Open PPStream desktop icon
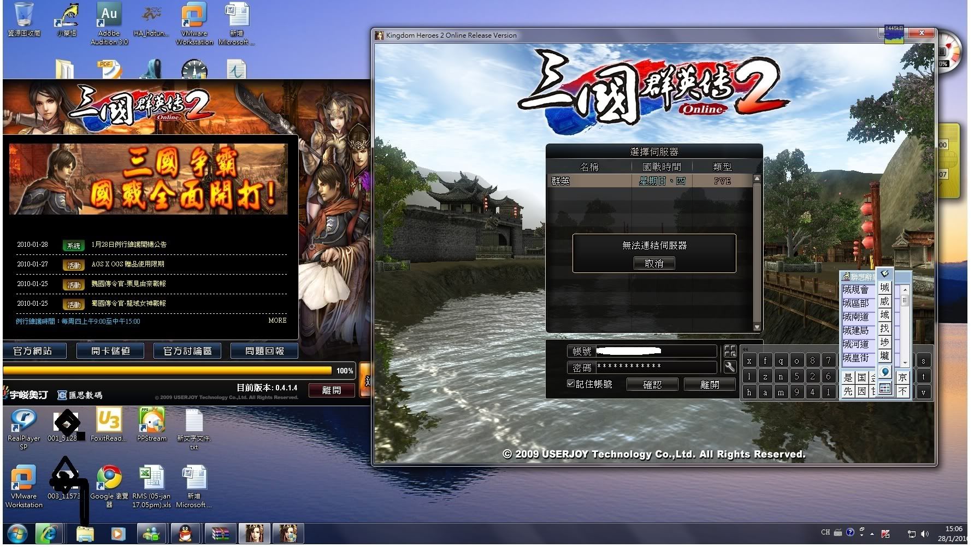The width and height of the screenshot is (980, 547). pyautogui.click(x=151, y=425)
